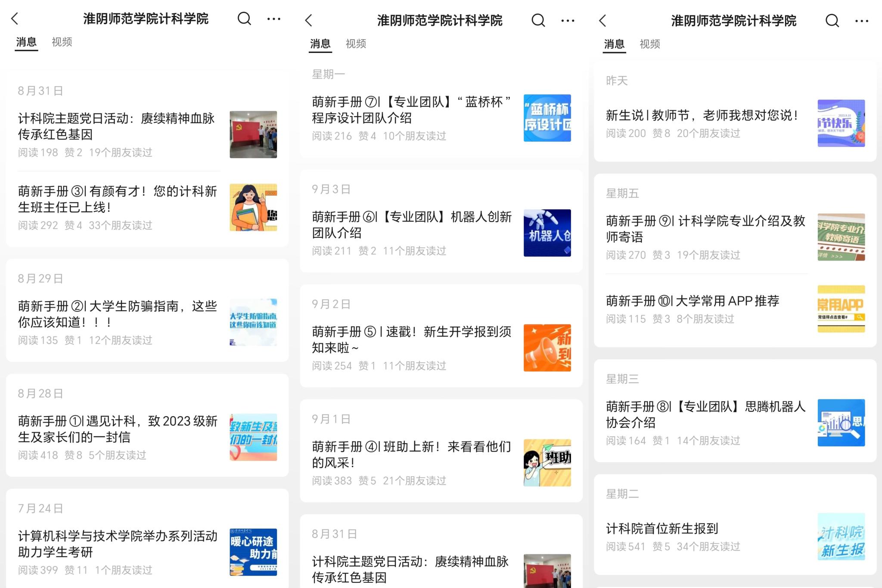
Task: Click the orange megaphone 新生报到 thumbnail
Action: [x=547, y=348]
